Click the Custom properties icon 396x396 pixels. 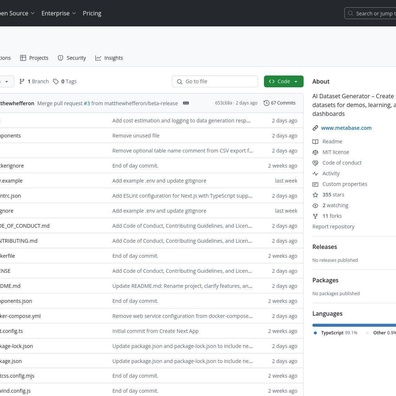(x=315, y=184)
